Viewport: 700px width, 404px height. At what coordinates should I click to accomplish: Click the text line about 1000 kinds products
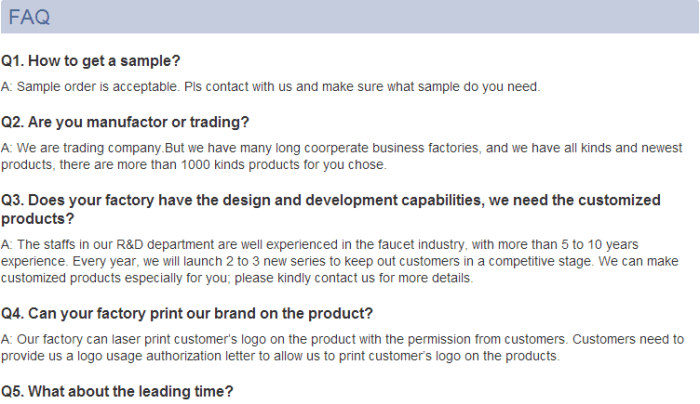coord(194,165)
